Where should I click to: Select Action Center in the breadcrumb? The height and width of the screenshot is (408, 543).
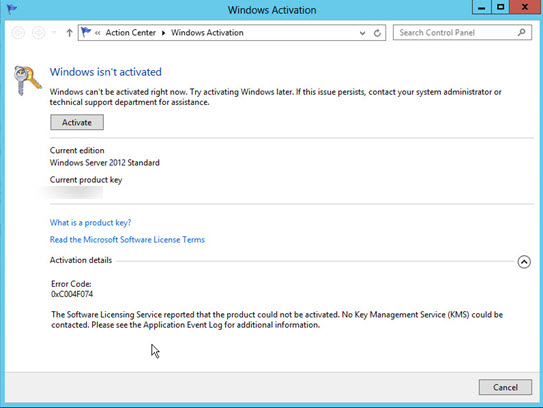coord(131,33)
